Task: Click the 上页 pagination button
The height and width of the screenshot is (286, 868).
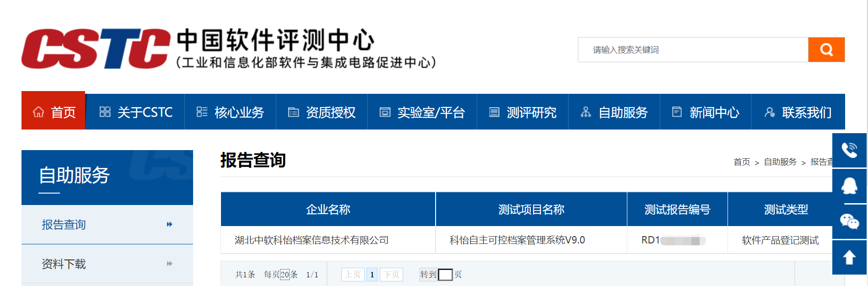Action: (x=353, y=274)
